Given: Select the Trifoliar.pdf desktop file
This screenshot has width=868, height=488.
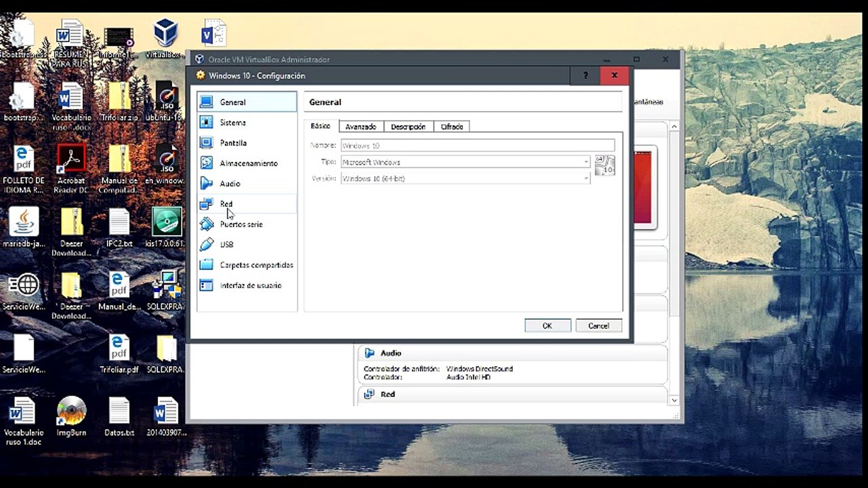Looking at the screenshot, I should click(119, 354).
